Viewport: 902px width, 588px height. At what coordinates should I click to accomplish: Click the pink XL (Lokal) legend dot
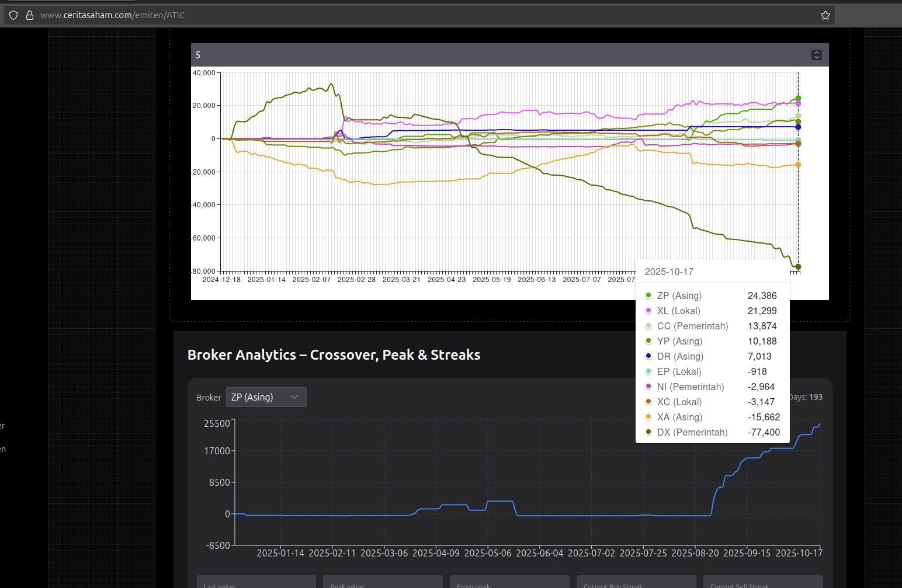648,311
